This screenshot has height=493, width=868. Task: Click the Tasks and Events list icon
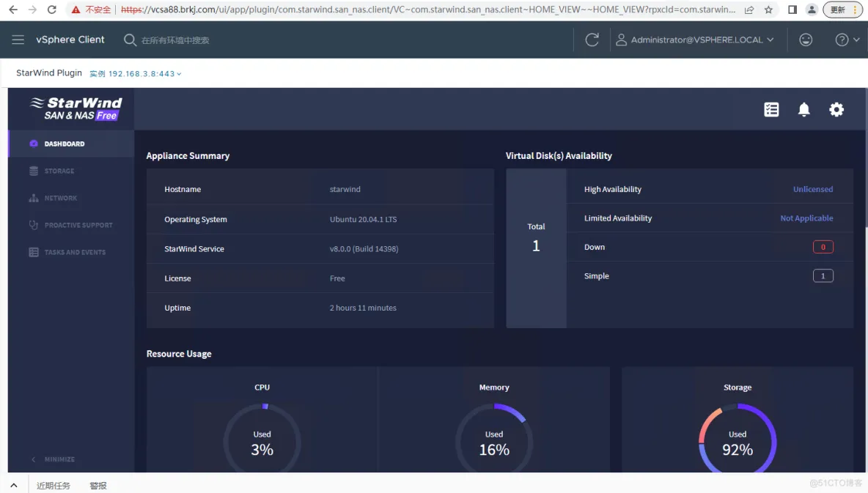(34, 252)
